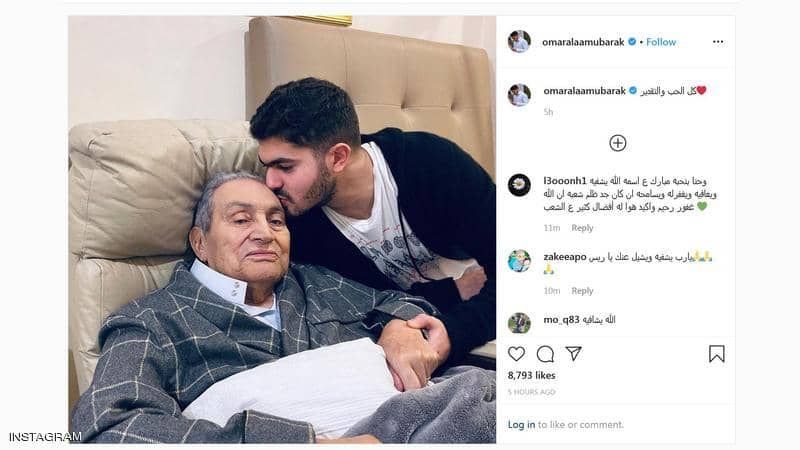Viewport: 800px width, 450px height.
Task: Reply to zakeeapo's comment
Action: click(582, 291)
